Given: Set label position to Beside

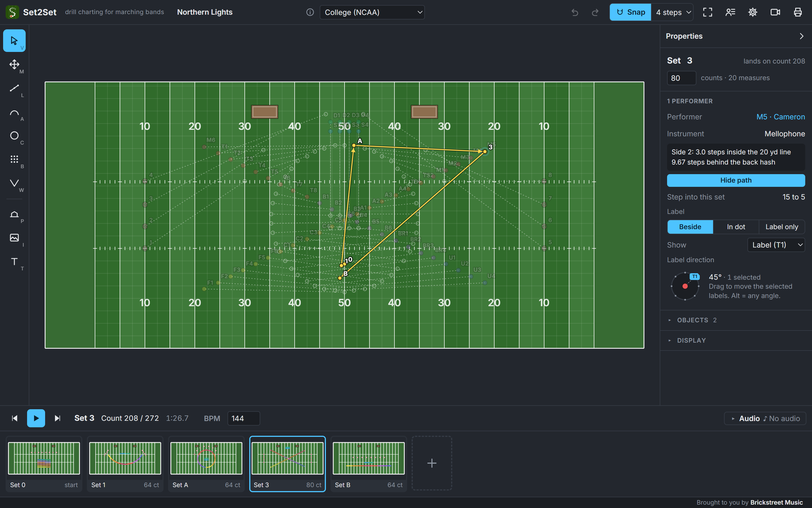Looking at the screenshot, I should click(690, 227).
